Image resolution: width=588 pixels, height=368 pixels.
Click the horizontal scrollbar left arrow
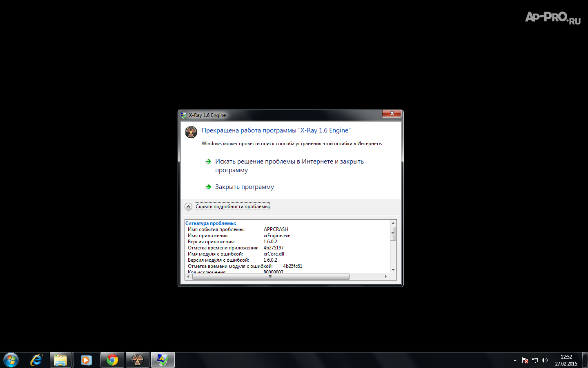point(188,277)
